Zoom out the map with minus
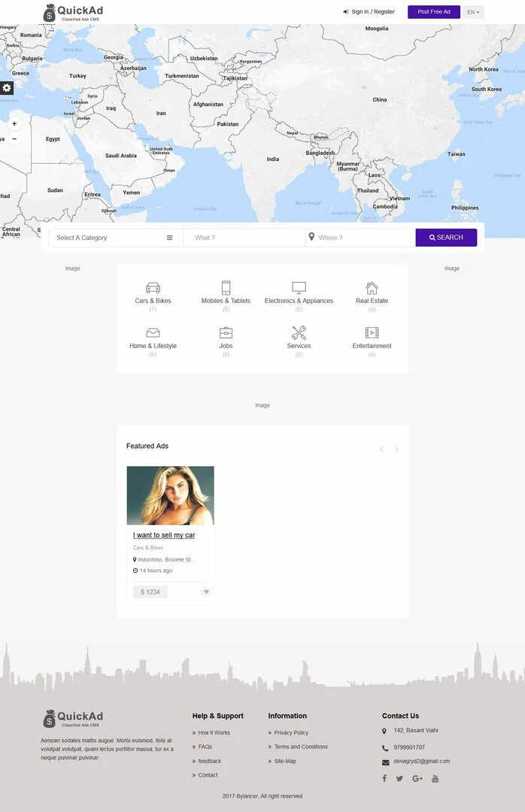Screen dimensions: 525x812 [14, 139]
